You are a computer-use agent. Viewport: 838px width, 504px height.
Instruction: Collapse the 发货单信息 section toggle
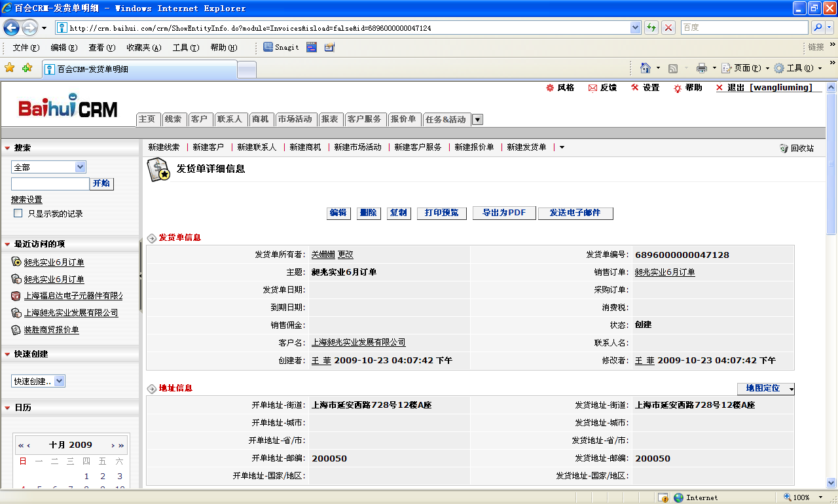pyautogui.click(x=152, y=238)
